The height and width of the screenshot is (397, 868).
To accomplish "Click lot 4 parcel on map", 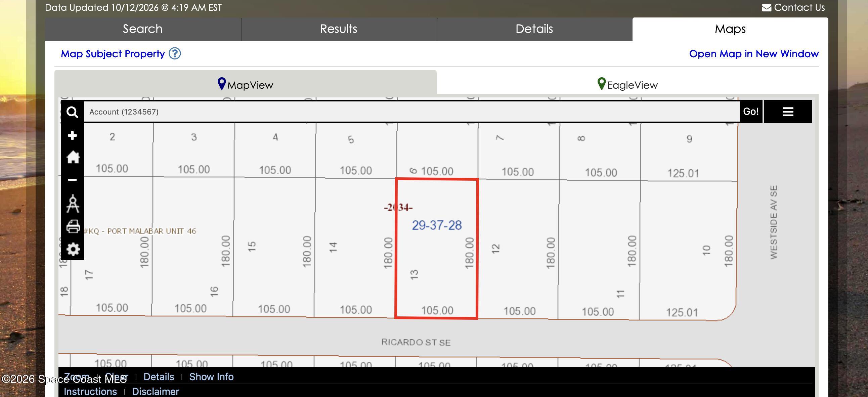I will click(x=275, y=150).
